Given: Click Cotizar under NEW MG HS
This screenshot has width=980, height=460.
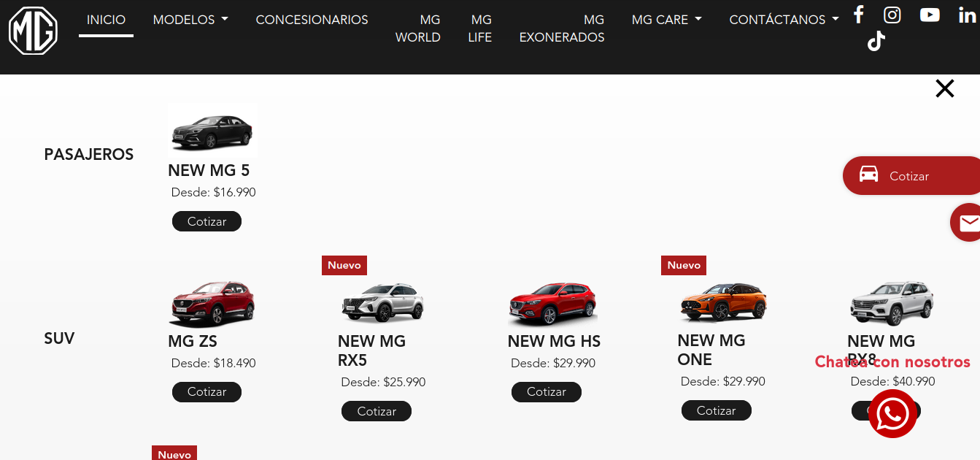Looking at the screenshot, I should pyautogui.click(x=547, y=392).
